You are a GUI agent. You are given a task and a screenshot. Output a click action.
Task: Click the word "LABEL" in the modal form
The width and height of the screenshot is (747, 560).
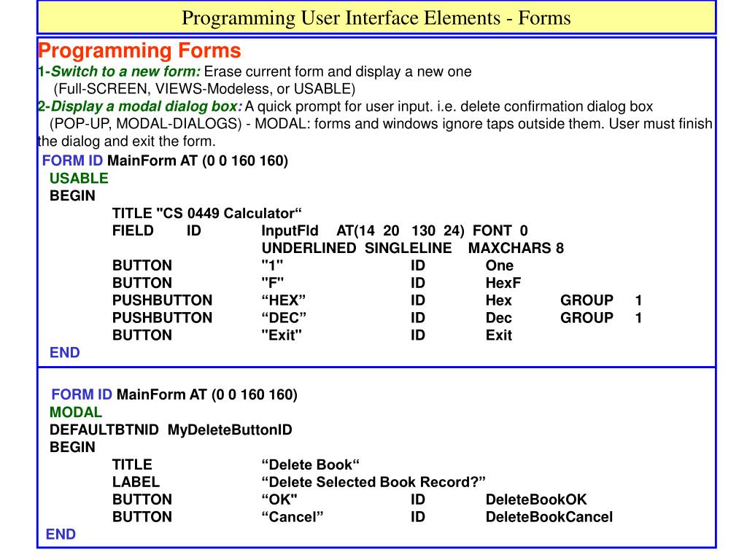(x=136, y=482)
